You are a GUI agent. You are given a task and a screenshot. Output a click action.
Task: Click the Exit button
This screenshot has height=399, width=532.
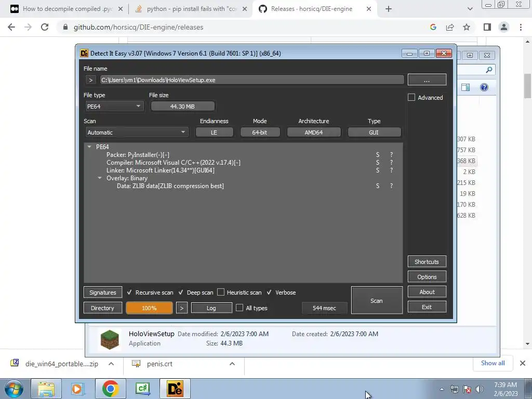pos(427,307)
